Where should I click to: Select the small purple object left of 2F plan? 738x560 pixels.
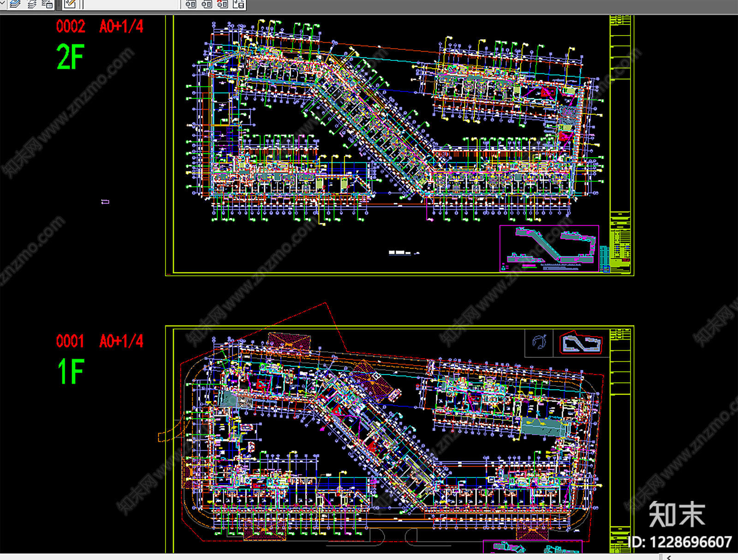tap(105, 202)
